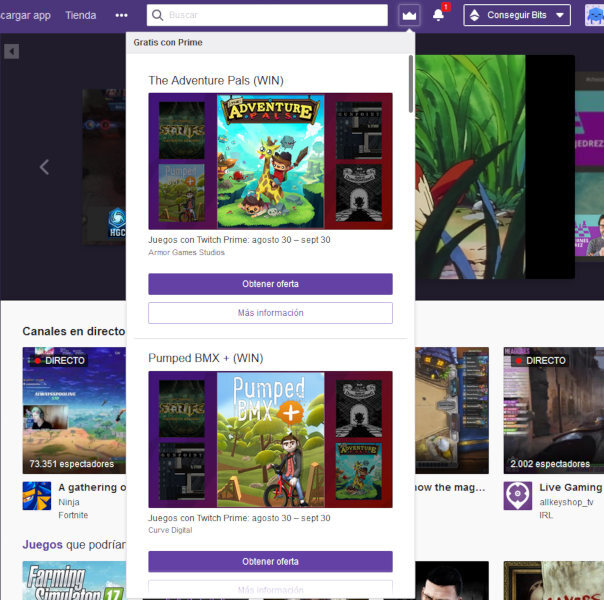This screenshot has height=600, width=604.
Task: Click the Curve Digital label
Action: [170, 530]
